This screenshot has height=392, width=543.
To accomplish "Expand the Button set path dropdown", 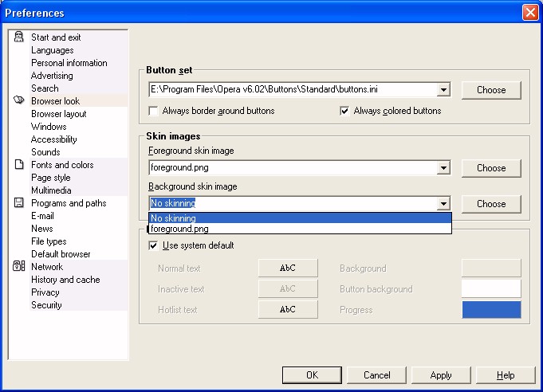I will tap(444, 90).
